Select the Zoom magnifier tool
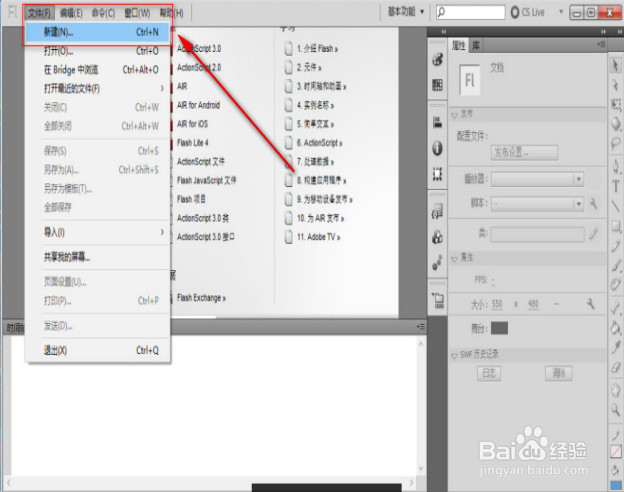 pyautogui.click(x=616, y=409)
